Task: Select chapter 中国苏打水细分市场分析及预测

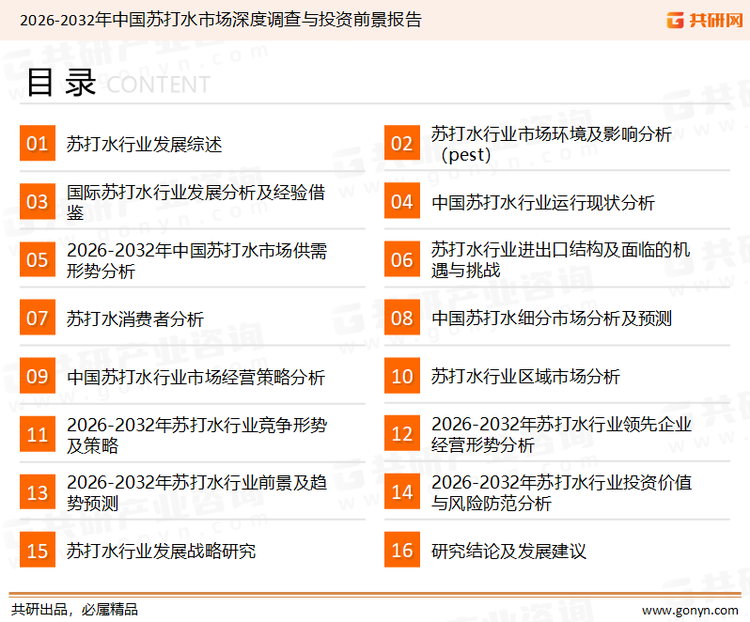Action: [x=551, y=318]
